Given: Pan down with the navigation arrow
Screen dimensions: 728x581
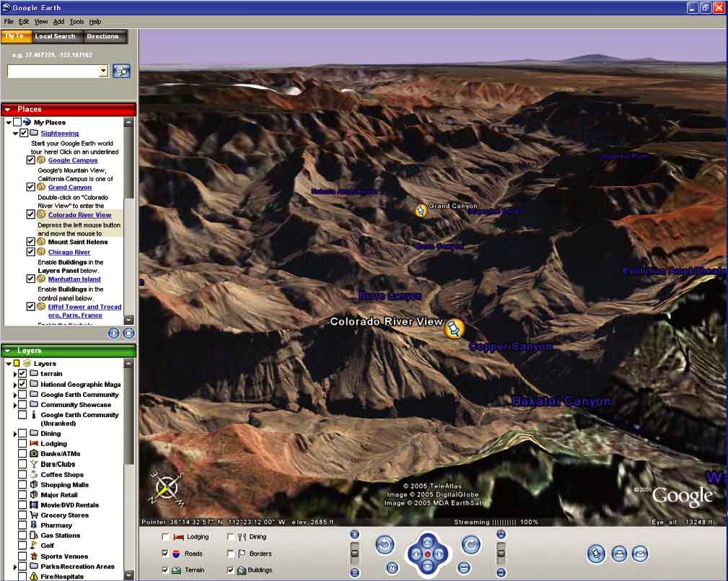Looking at the screenshot, I should (x=428, y=566).
